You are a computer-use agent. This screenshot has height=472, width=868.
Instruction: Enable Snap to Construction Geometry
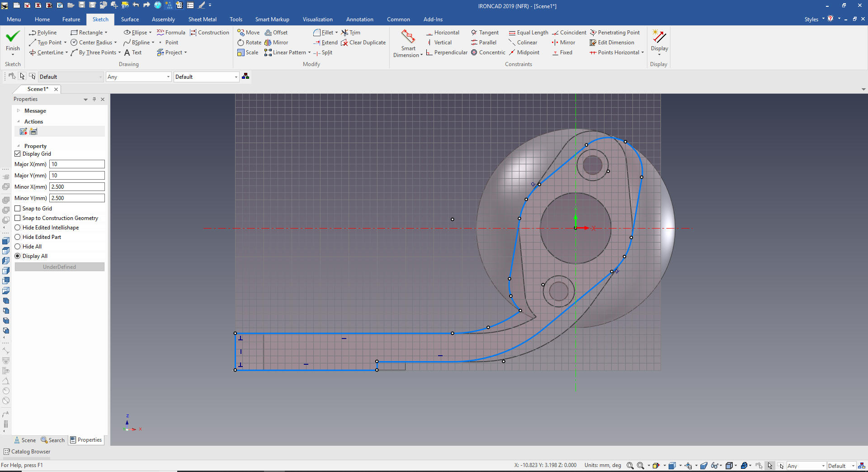(x=18, y=218)
